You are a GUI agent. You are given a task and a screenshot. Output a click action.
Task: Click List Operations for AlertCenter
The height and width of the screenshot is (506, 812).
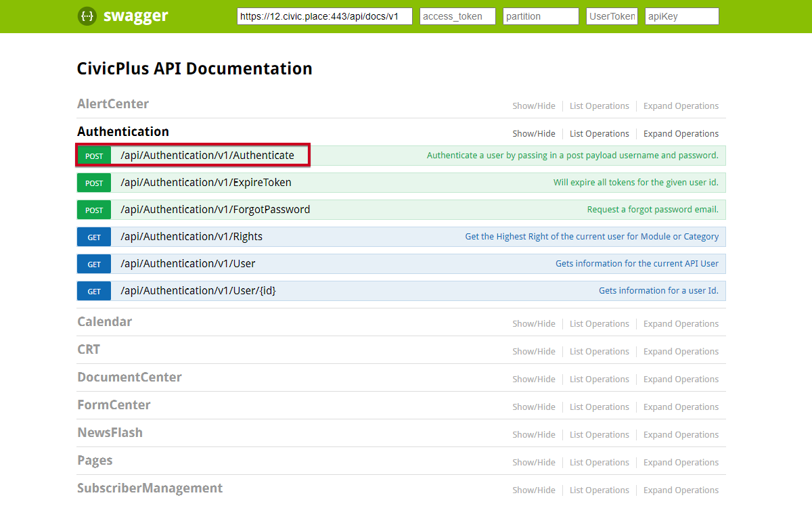point(600,106)
